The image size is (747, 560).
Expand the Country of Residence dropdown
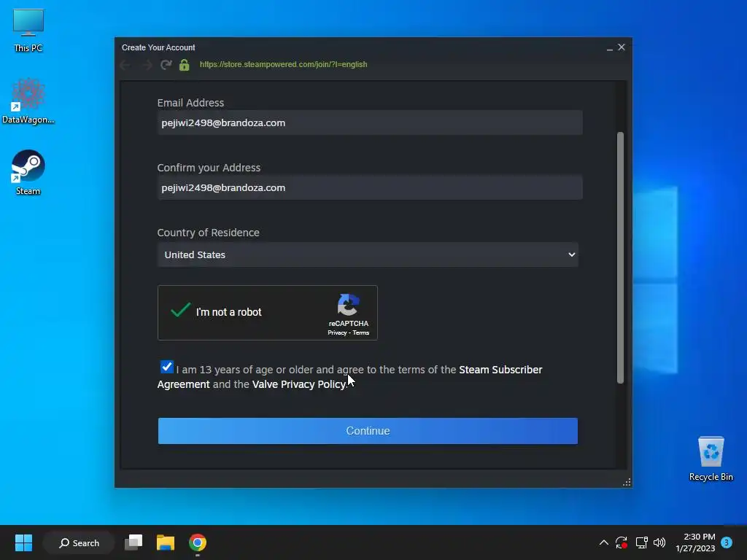tap(368, 254)
